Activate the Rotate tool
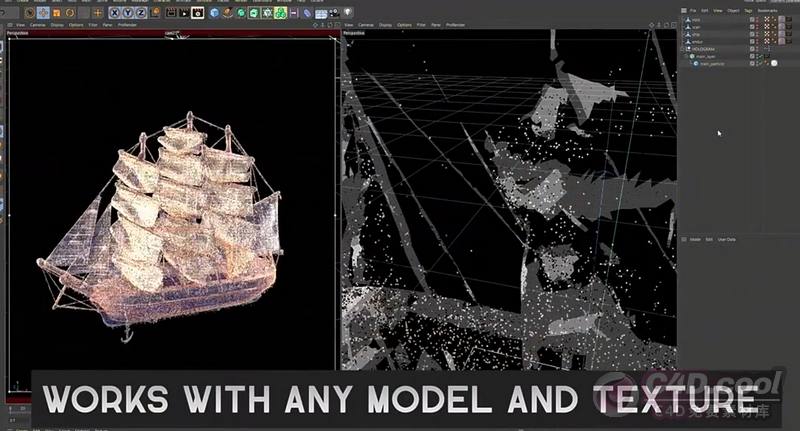Image resolution: width=800 pixels, height=431 pixels. click(x=70, y=12)
